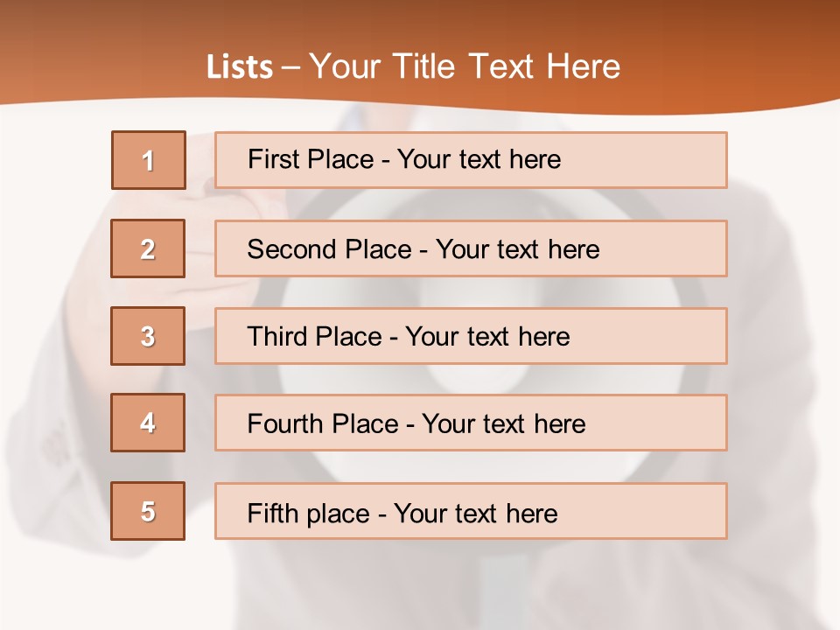Select the Third Place text bar

coord(471,336)
